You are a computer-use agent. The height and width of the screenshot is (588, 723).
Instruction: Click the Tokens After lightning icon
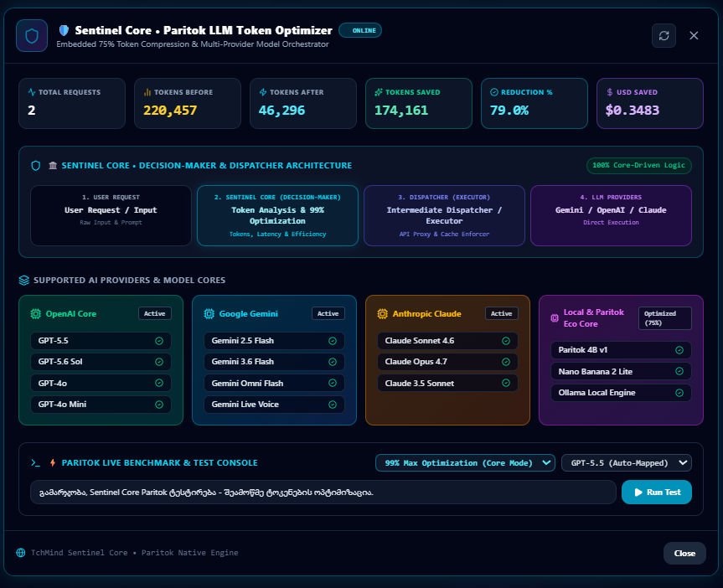tap(263, 92)
